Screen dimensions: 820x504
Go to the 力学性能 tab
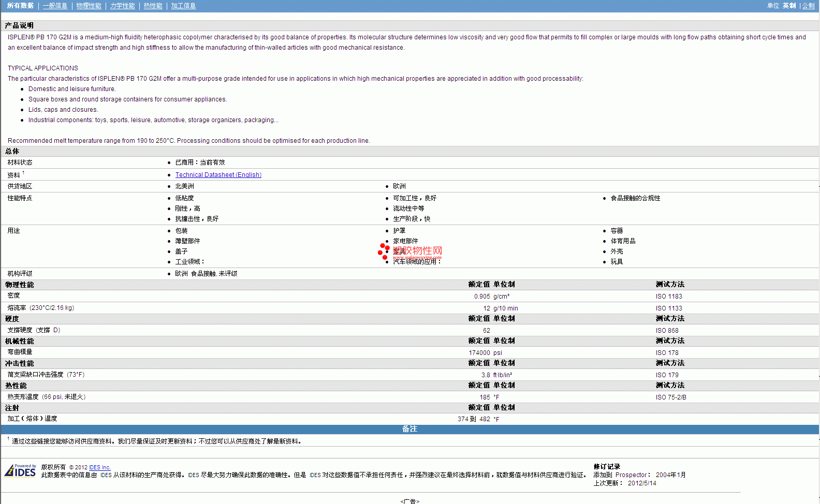tap(122, 6)
